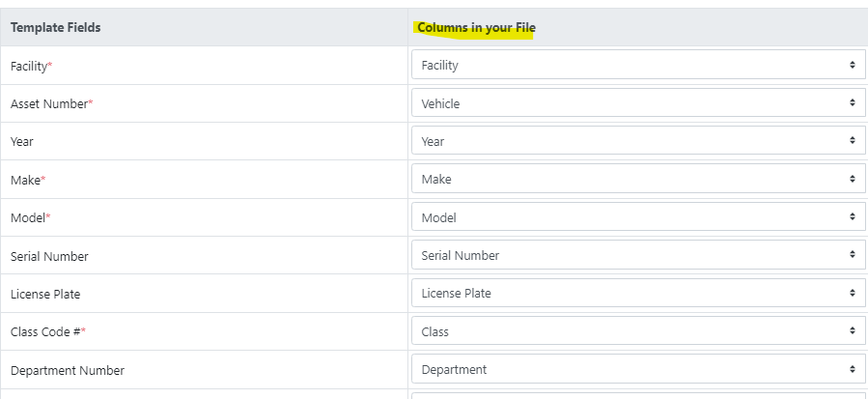Click the arrow icon on License Plate dropdown
This screenshot has height=399, width=868.
(852, 293)
